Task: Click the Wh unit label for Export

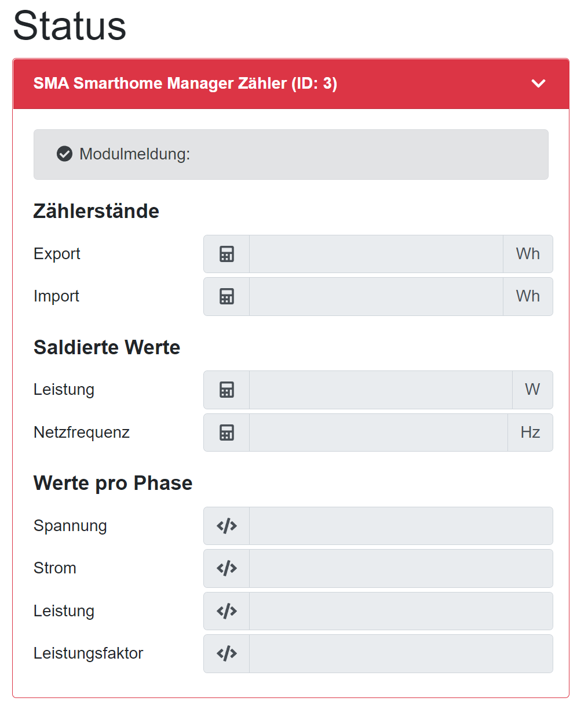Action: pyautogui.click(x=528, y=254)
